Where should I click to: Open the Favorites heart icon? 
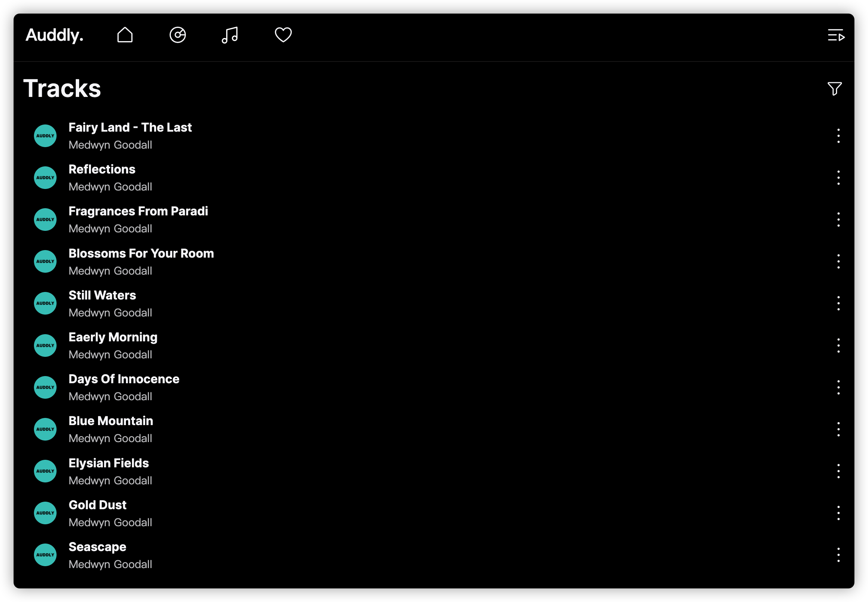[283, 35]
